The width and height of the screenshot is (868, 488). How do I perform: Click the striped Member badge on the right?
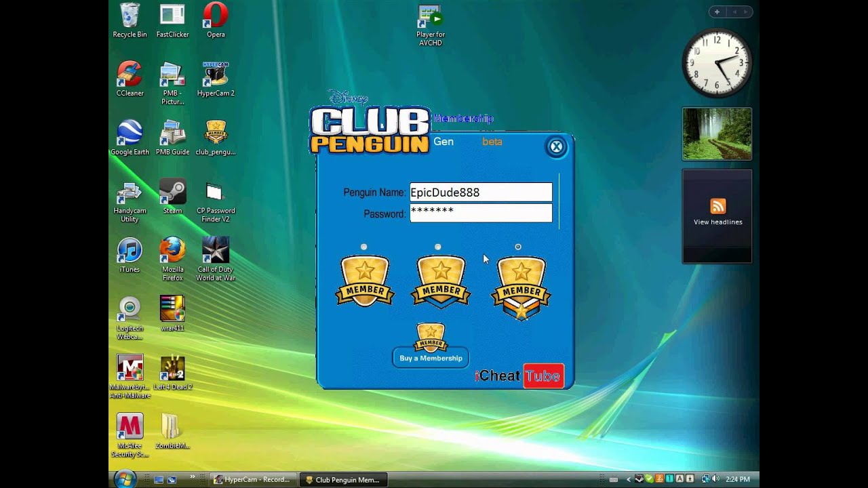pos(521,288)
